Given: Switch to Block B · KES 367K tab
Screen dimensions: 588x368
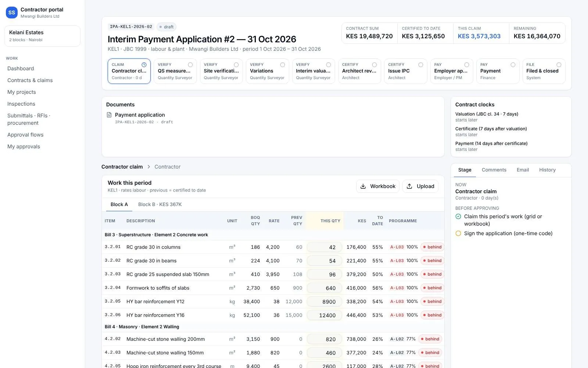Looking at the screenshot, I should pos(160,205).
